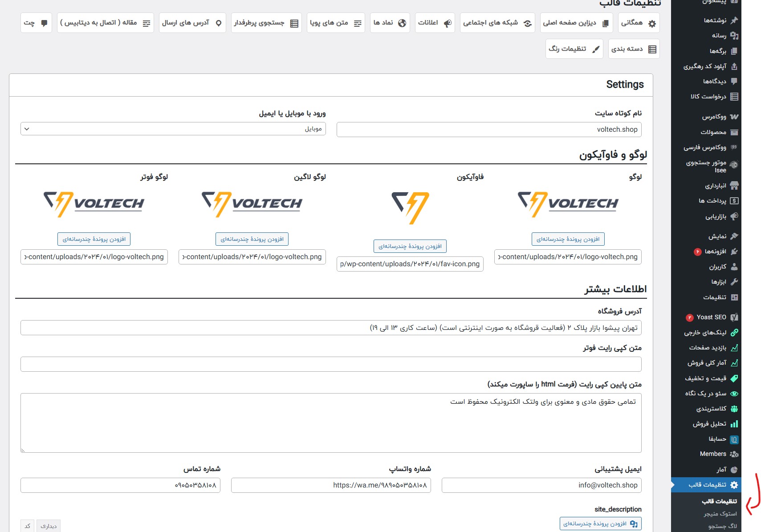
Task: Open پرداخت ها menu item
Action: pyautogui.click(x=706, y=201)
